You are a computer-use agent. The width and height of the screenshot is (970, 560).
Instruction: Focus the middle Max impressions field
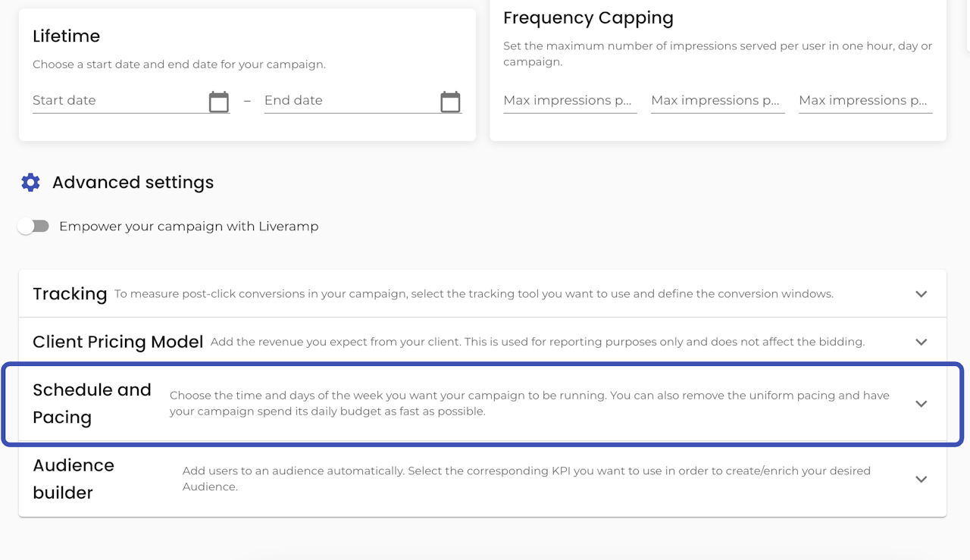[717, 101]
